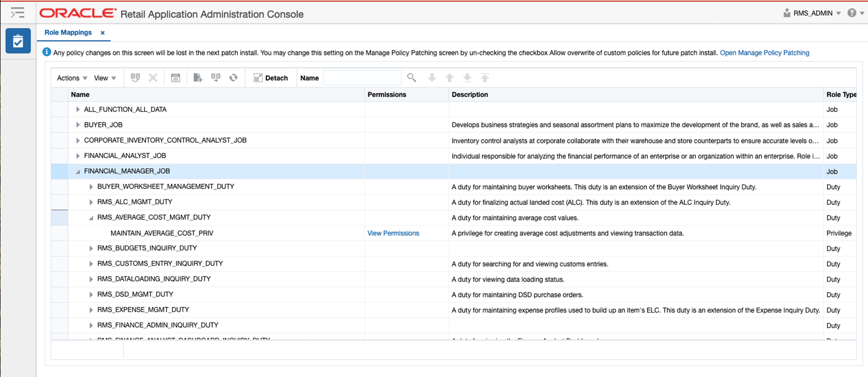Click the next-result down arrow icon after search
The height and width of the screenshot is (377, 868).
pyautogui.click(x=432, y=78)
